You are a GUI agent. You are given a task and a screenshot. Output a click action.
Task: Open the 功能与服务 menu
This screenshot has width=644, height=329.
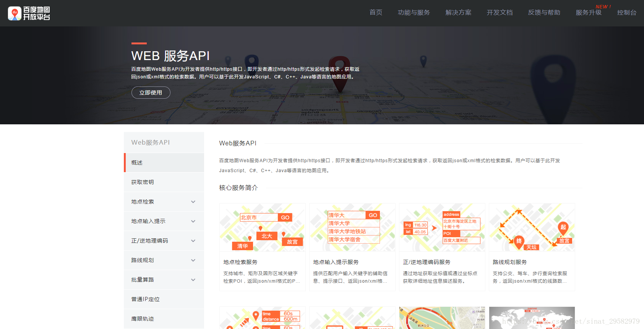414,13
